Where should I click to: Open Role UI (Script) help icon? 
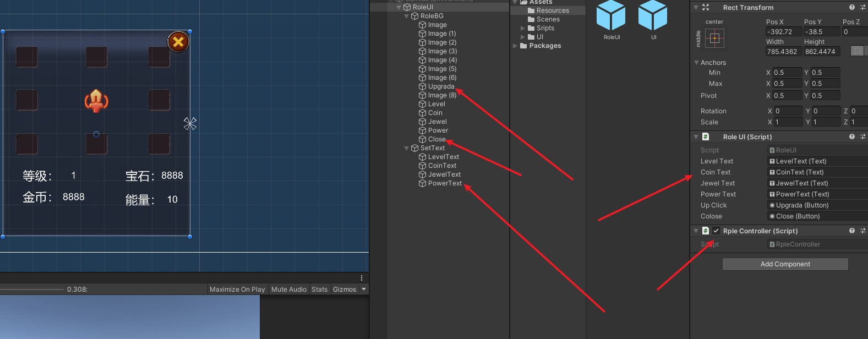pyautogui.click(x=852, y=136)
